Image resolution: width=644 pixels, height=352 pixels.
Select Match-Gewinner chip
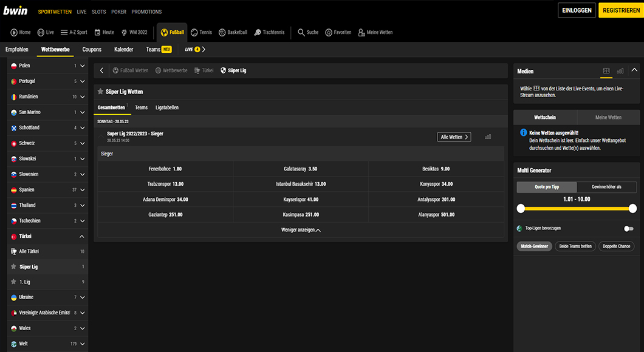click(x=535, y=246)
